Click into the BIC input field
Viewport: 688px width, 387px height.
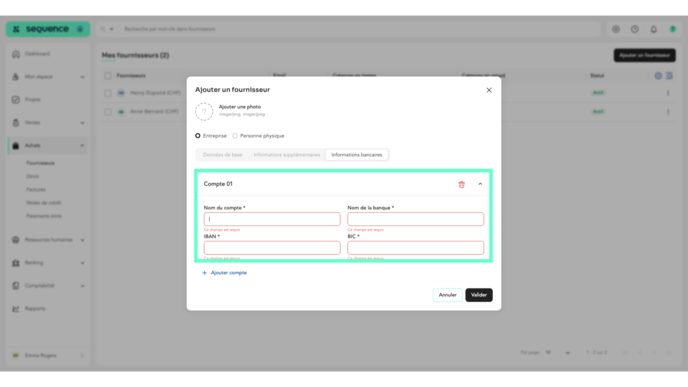point(416,248)
